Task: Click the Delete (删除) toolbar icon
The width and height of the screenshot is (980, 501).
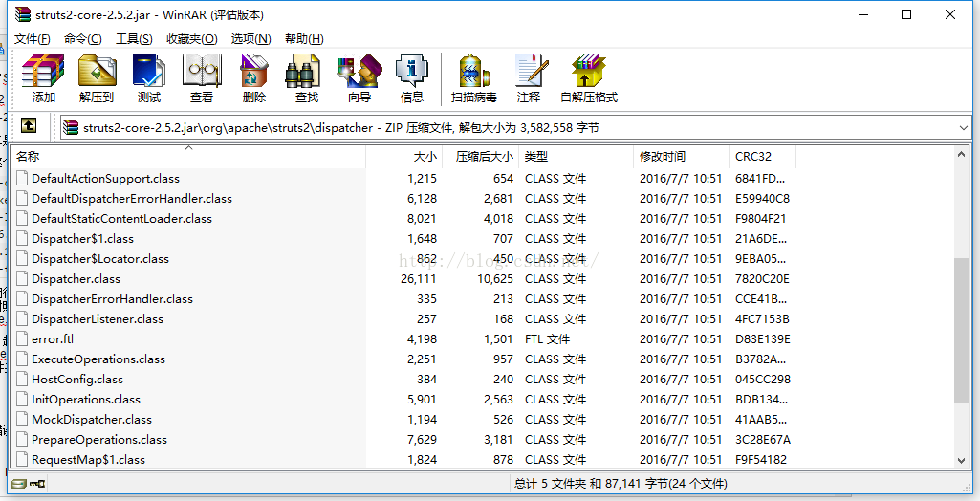Action: coord(253,77)
